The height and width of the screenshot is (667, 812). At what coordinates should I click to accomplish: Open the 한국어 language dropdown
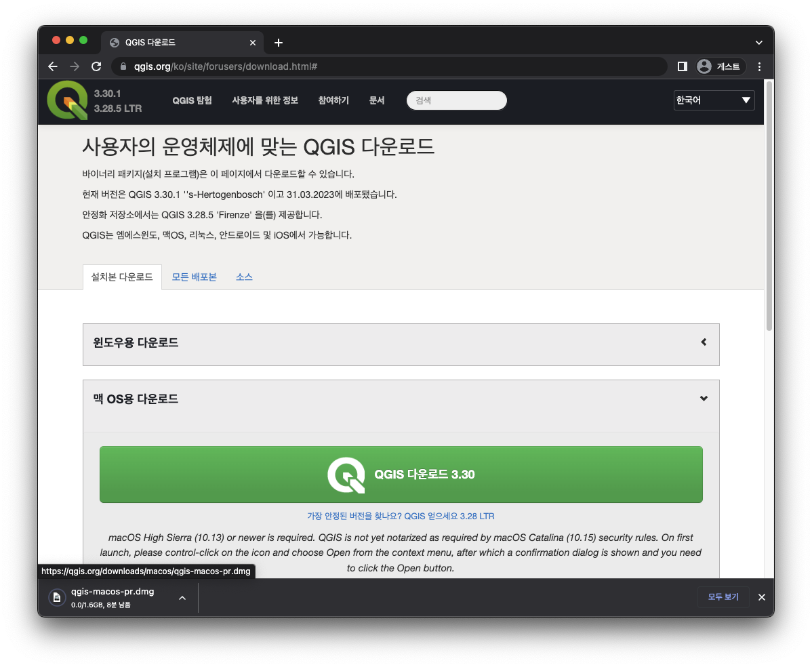(714, 100)
